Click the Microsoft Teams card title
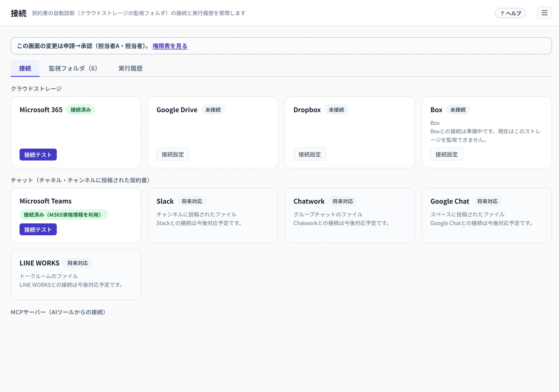 tap(45, 201)
